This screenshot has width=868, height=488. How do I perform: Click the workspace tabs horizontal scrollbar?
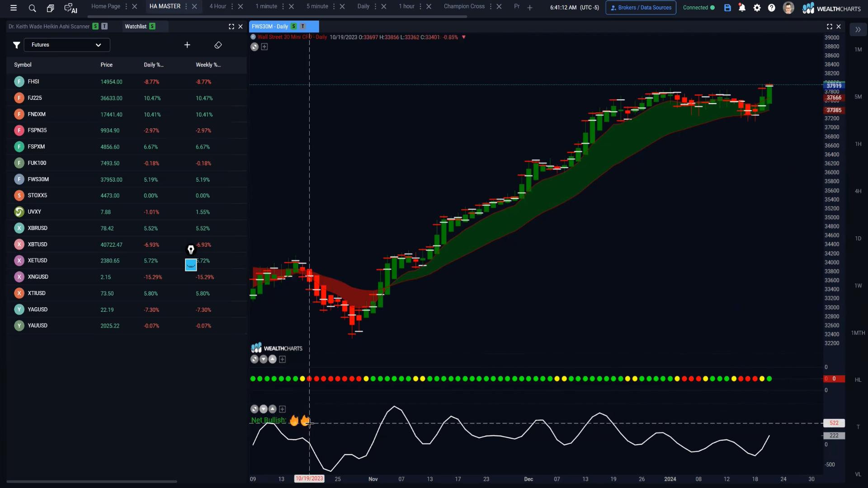click(277, 17)
